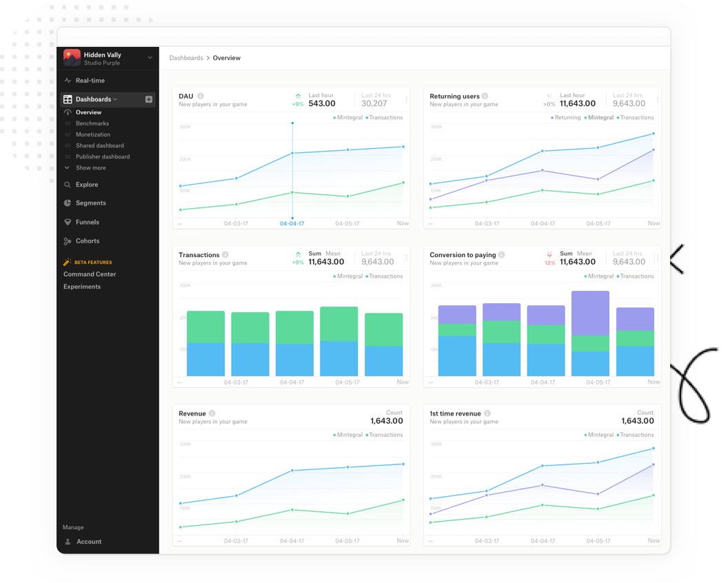
Task: Open the Hidden Vally project switcher dropdown
Action: [150, 58]
